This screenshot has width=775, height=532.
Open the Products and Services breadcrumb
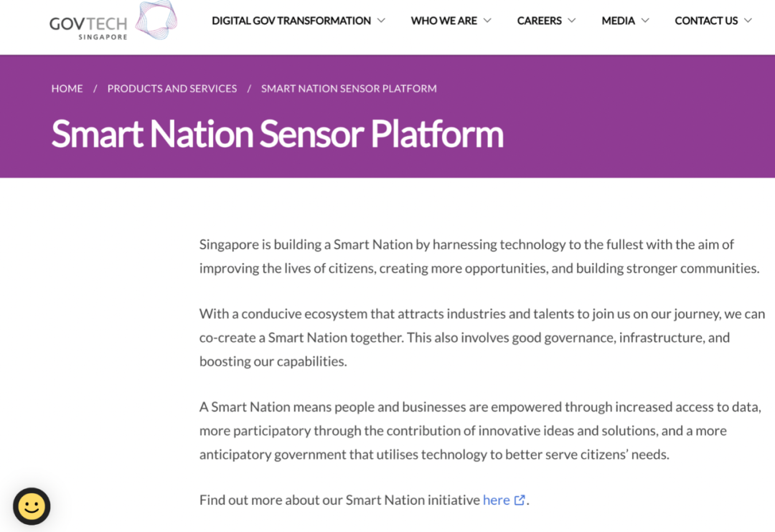[x=172, y=88]
